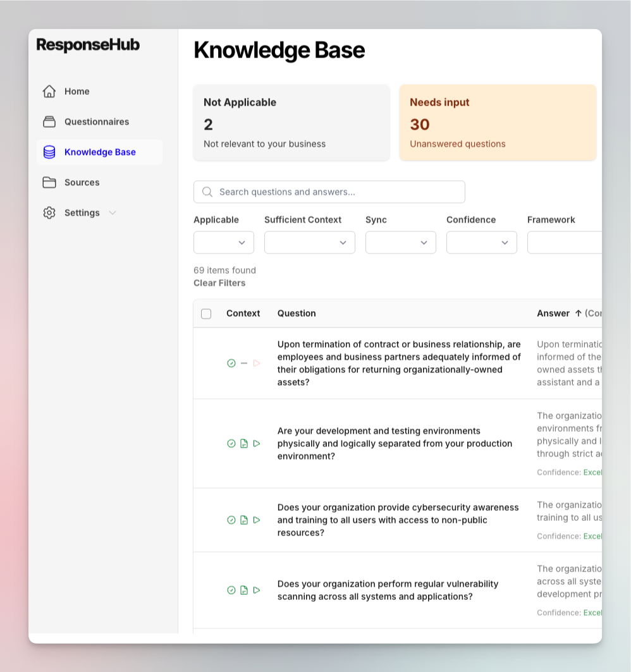Click the Knowledge Base database icon
This screenshot has width=631, height=672.
tap(49, 152)
